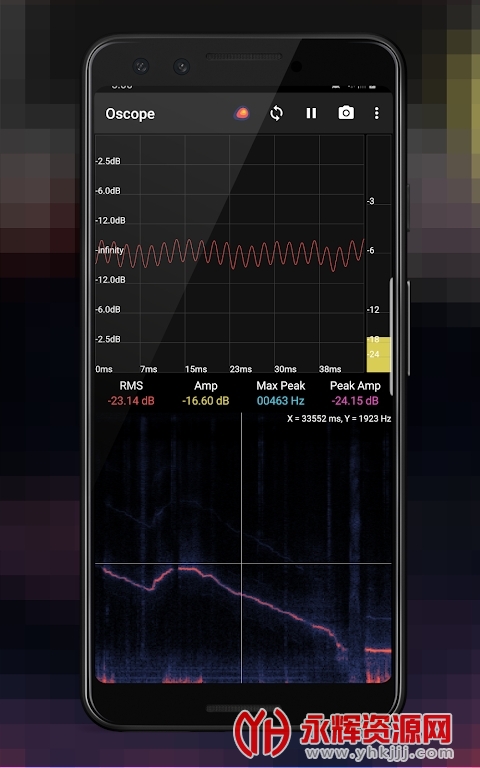Tap the Amp -16.60 dB readout
The height and width of the screenshot is (768, 480).
click(x=206, y=401)
